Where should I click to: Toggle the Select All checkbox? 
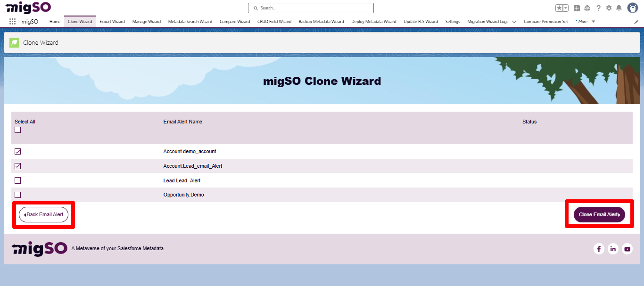click(18, 130)
